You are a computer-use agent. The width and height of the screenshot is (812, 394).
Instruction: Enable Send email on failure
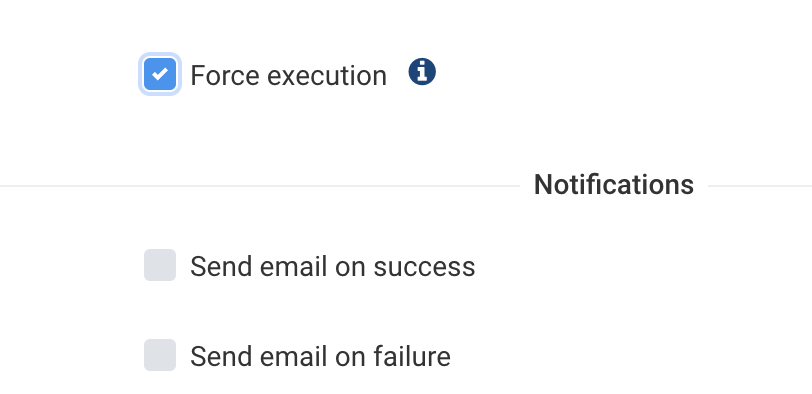click(x=160, y=355)
